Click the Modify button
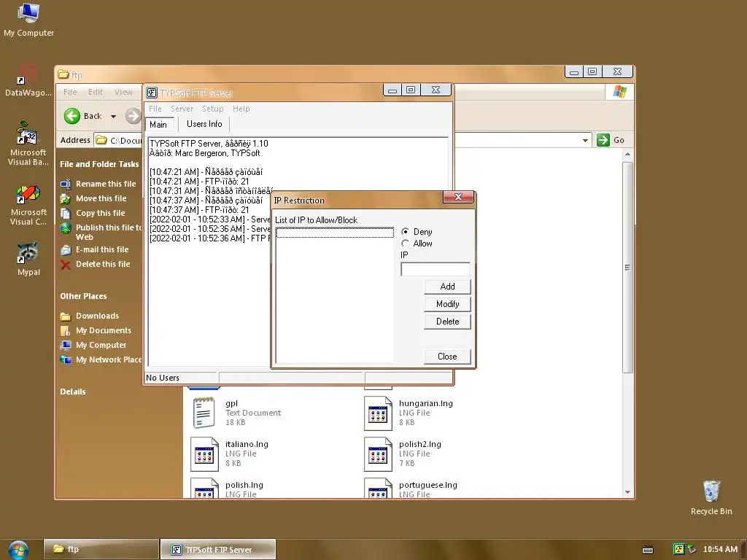 pos(447,304)
